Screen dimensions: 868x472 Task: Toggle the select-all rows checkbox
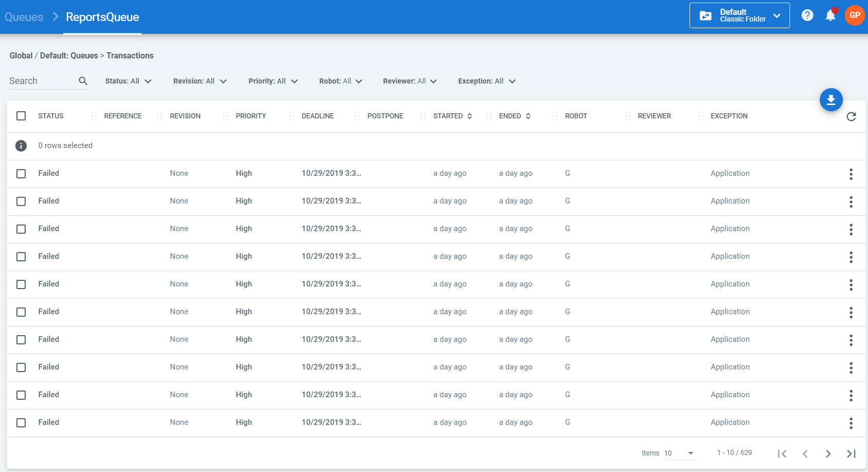point(21,116)
